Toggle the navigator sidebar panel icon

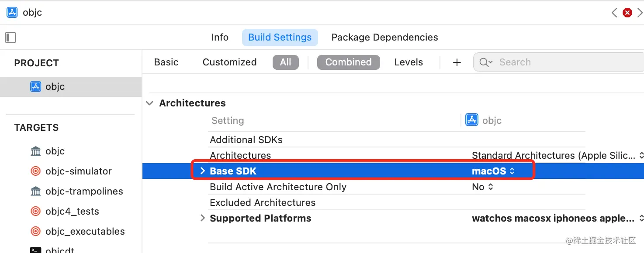[x=10, y=38]
